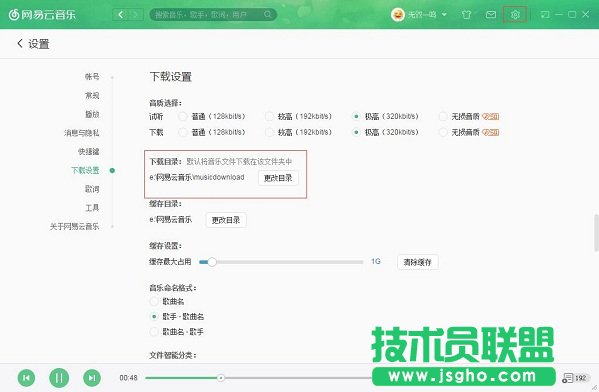Image resolution: width=599 pixels, height=392 pixels.
Task: Click the VIP badge in 下载 row
Action: click(x=491, y=133)
